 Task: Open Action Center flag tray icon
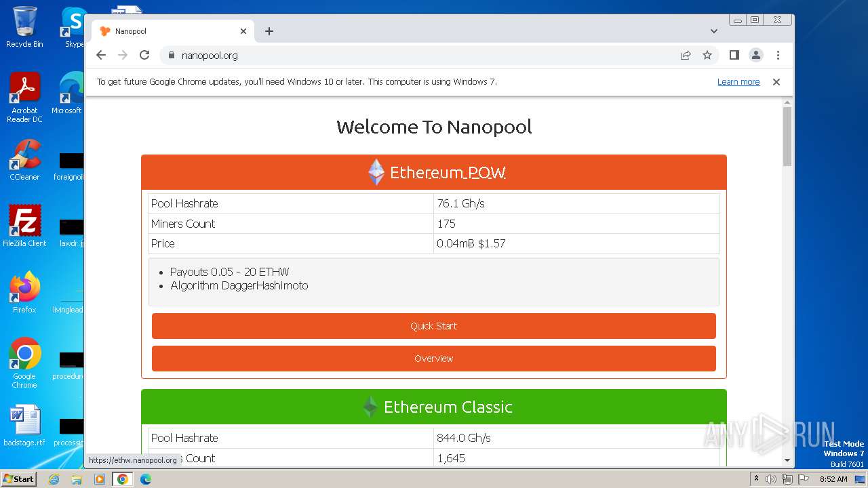[803, 479]
